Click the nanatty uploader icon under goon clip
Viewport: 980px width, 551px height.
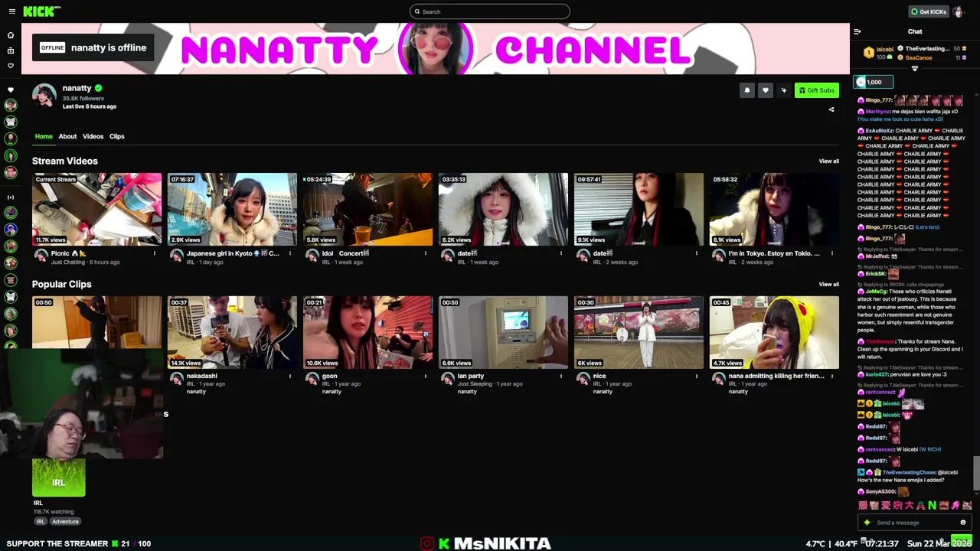click(312, 379)
